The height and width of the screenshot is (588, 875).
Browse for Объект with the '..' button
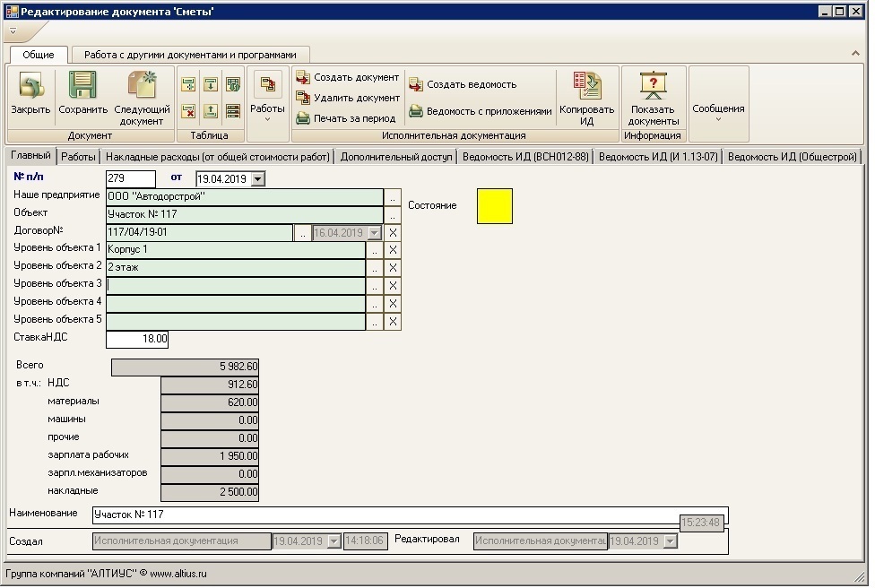tap(393, 215)
